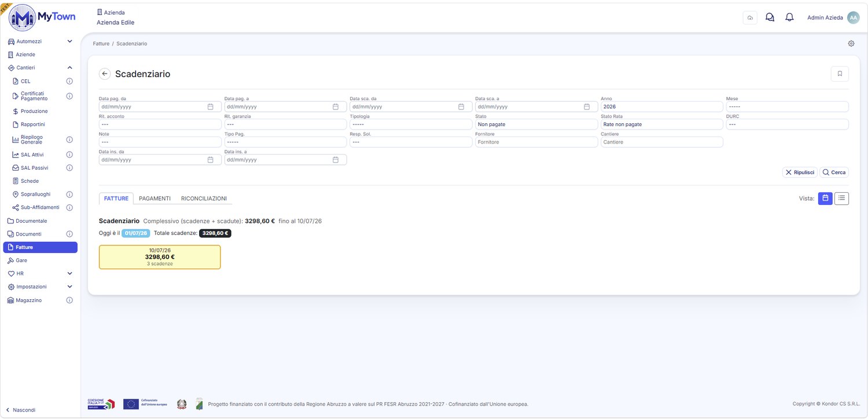The width and height of the screenshot is (868, 419).
Task: Click the Cerca search button
Action: tap(834, 172)
